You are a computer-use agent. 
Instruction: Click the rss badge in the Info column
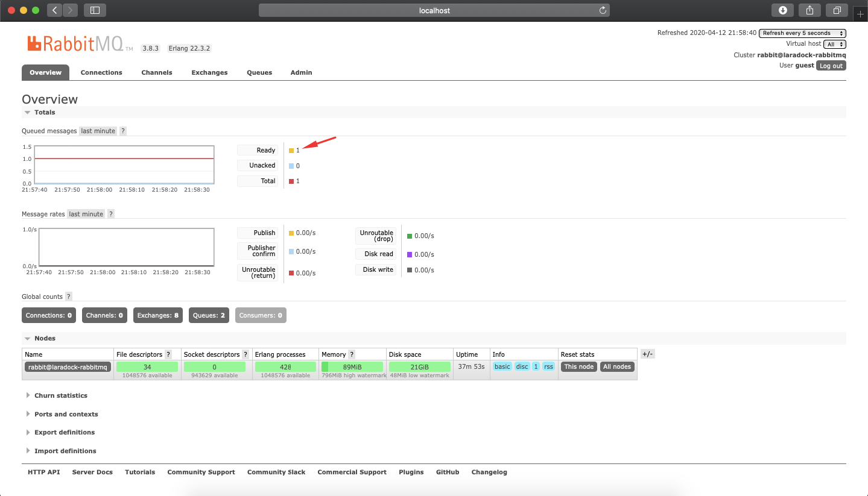548,366
